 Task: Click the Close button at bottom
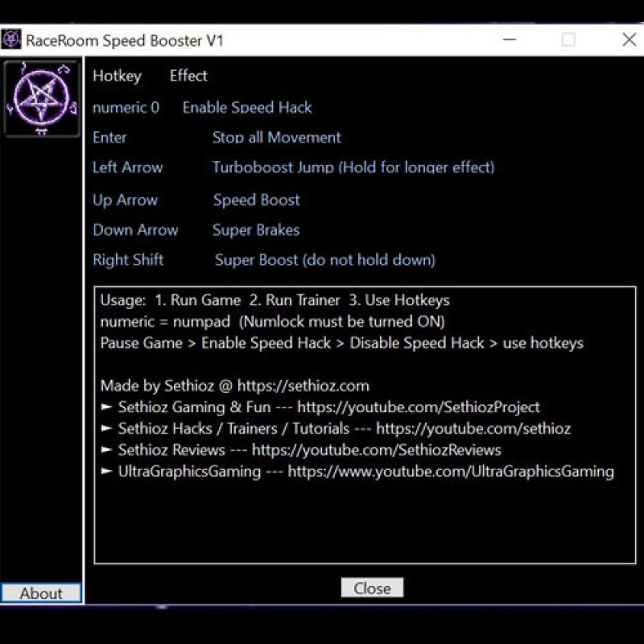(x=372, y=588)
